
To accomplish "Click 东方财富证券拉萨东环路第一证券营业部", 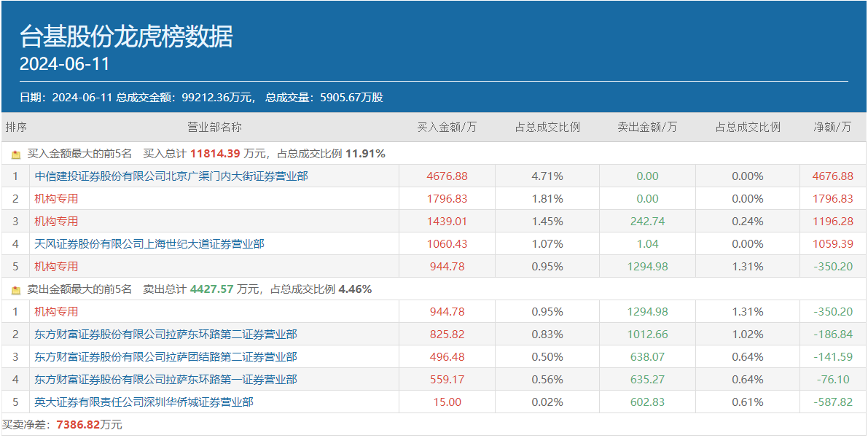I will [x=165, y=380].
